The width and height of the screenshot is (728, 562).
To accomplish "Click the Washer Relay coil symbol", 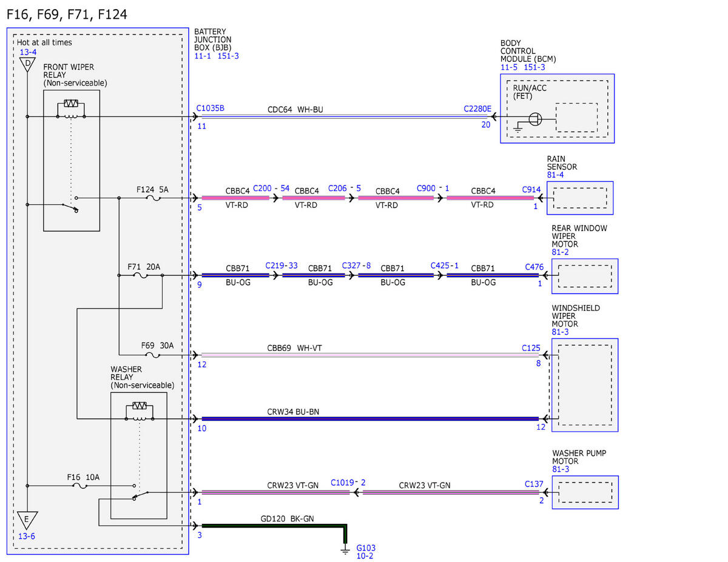I will 139,411.
